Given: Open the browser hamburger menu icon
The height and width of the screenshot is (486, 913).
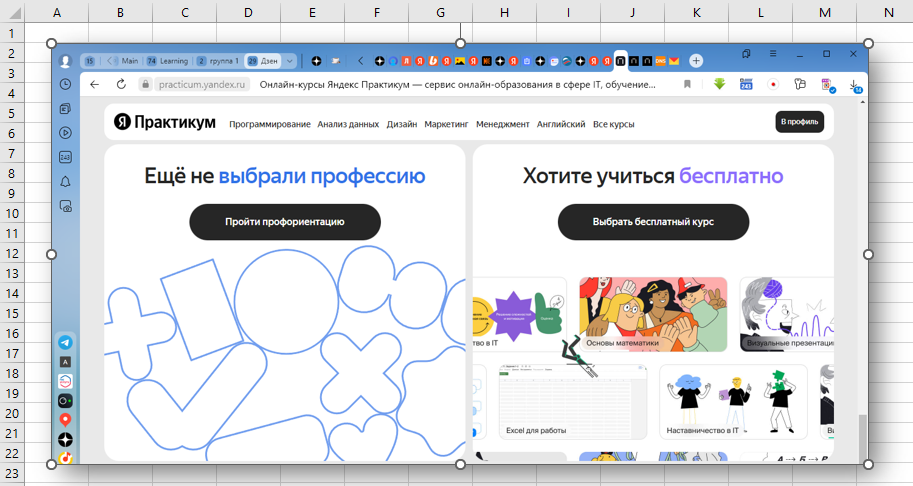Looking at the screenshot, I should [x=773, y=54].
